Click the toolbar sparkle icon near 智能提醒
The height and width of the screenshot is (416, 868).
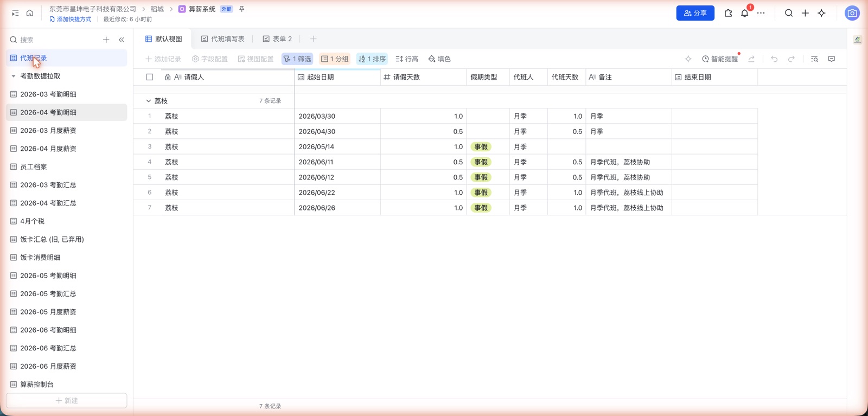[688, 59]
